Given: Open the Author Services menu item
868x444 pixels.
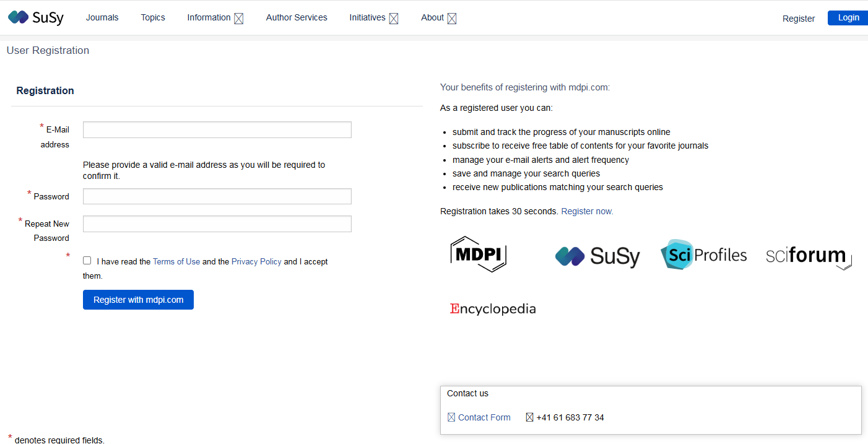Looking at the screenshot, I should 297,17.
